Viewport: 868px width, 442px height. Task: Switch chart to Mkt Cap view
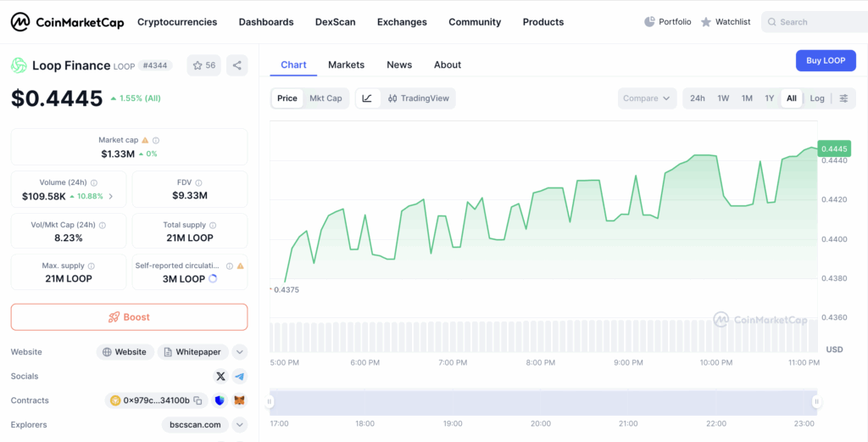[325, 98]
